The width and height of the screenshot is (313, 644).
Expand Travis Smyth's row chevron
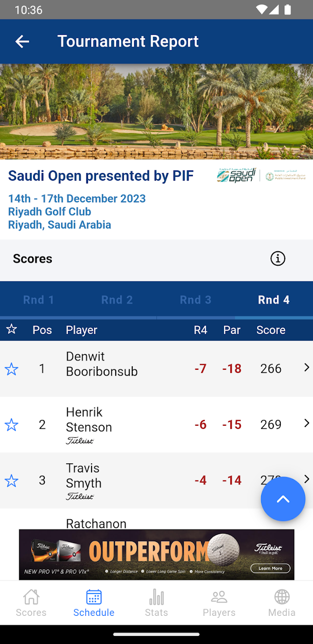point(307,479)
